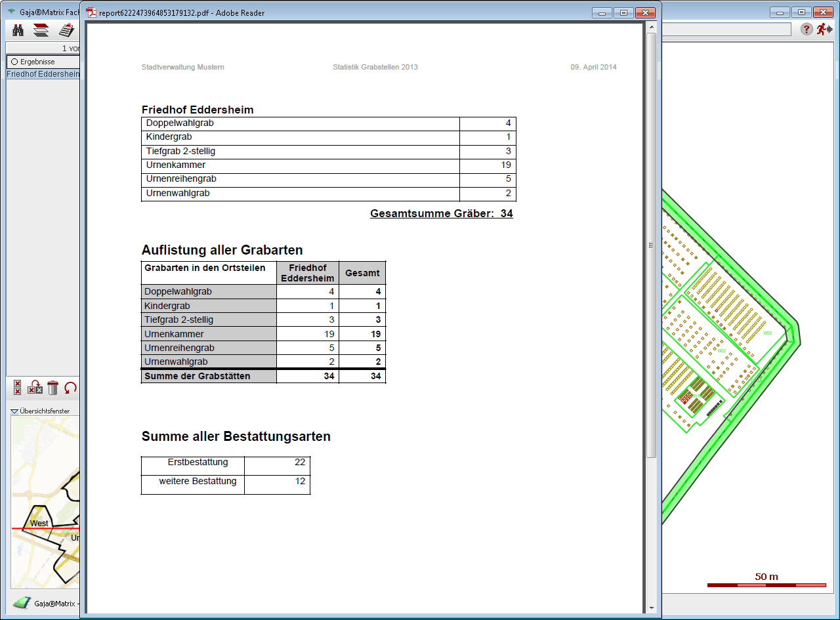
Task: Click the clipboard report icon
Action: pyautogui.click(x=66, y=30)
